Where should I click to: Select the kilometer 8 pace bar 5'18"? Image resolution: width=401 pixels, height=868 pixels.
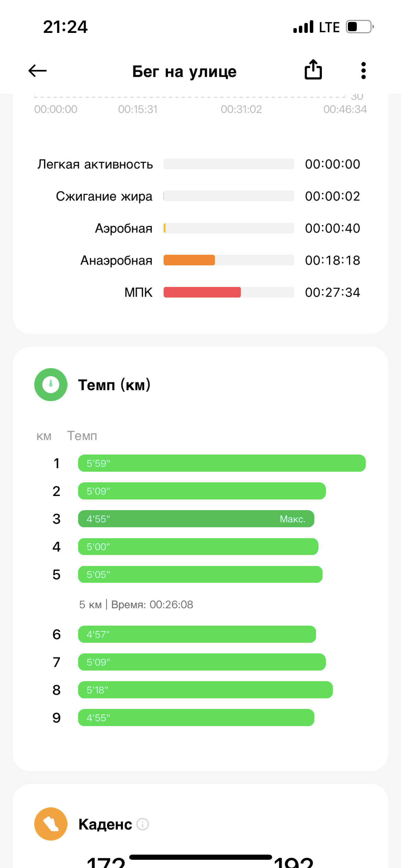tap(205, 690)
